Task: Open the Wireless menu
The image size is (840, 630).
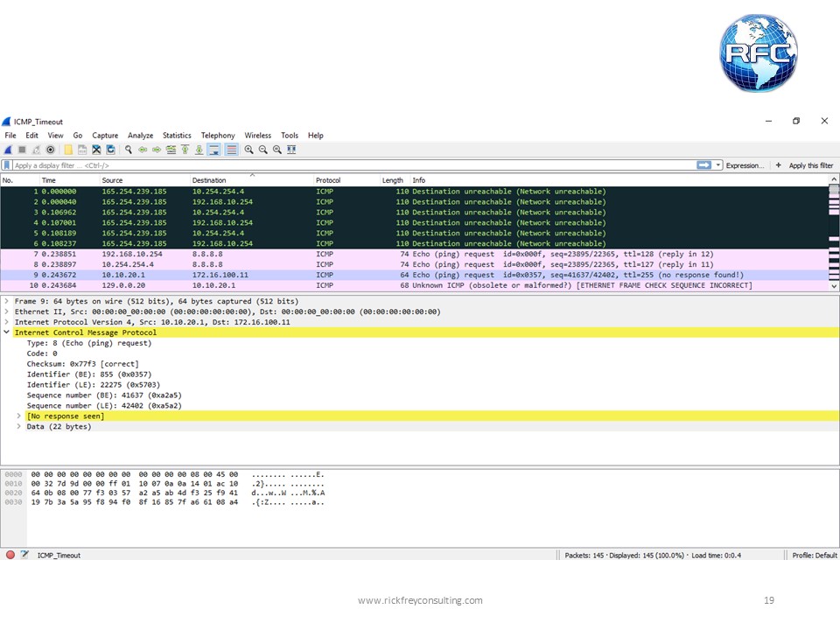Action: (257, 136)
